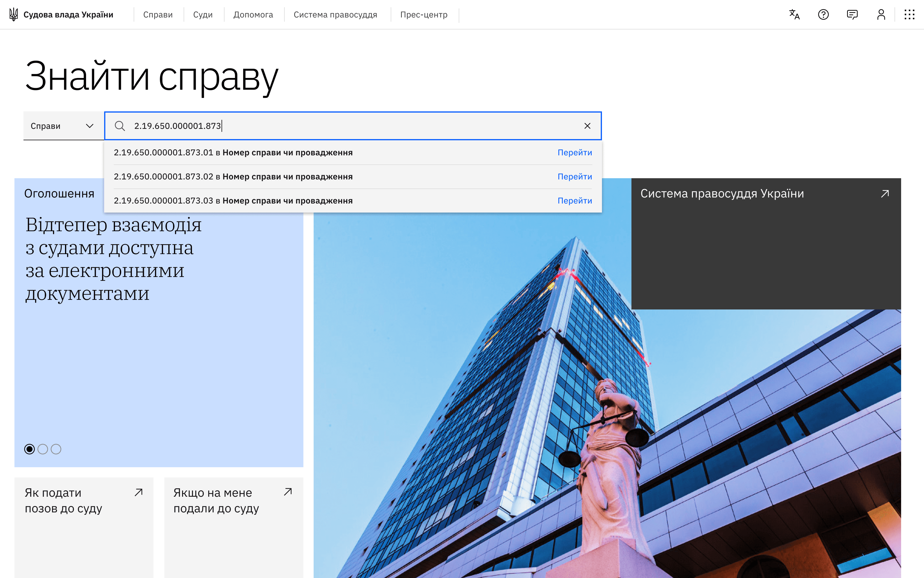Clear the search field with X
Screen dimensions: 924x578
(x=587, y=126)
